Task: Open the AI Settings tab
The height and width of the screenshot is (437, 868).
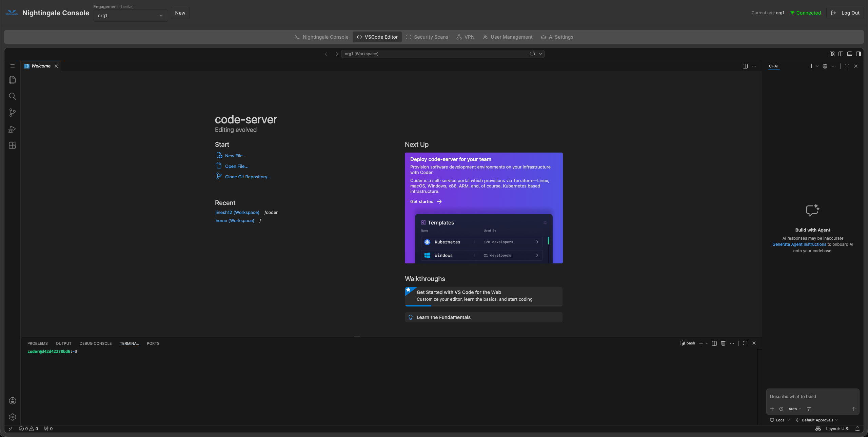Action: (557, 37)
